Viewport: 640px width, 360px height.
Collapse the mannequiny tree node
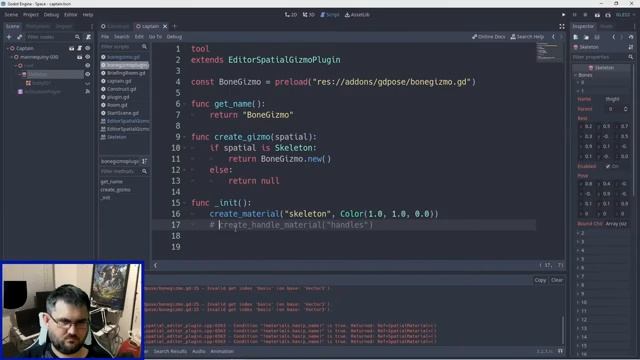[x=11, y=57]
